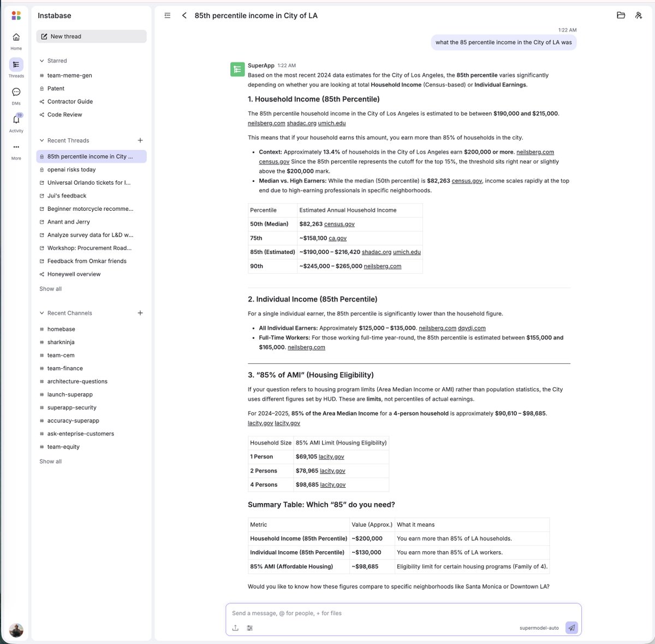Send the message with paper plane button
The height and width of the screenshot is (644, 655).
click(571, 628)
